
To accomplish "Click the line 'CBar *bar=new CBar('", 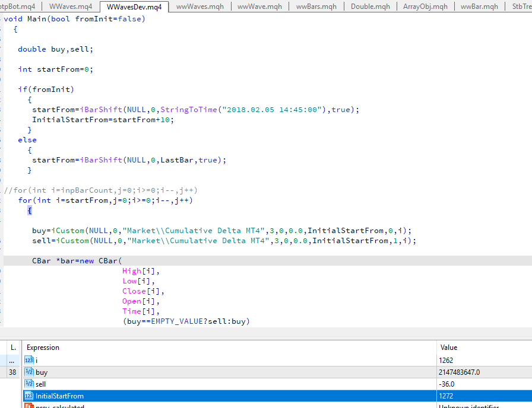I will pos(77,260).
